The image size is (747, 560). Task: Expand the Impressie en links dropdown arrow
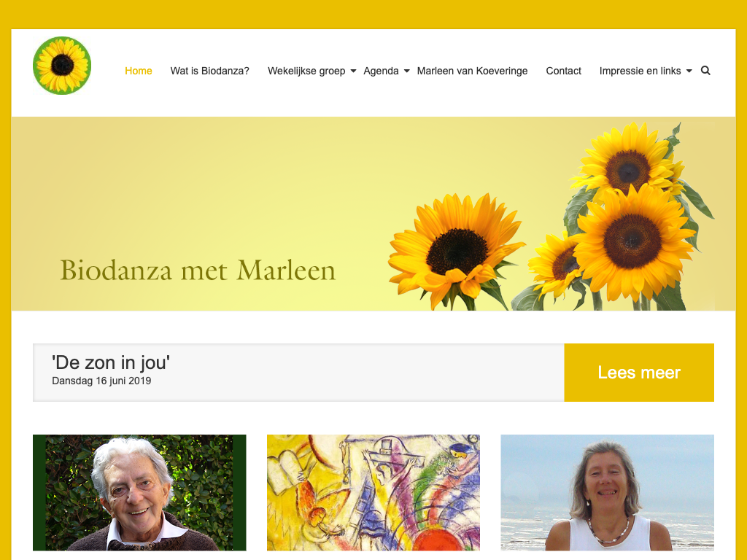click(x=689, y=71)
